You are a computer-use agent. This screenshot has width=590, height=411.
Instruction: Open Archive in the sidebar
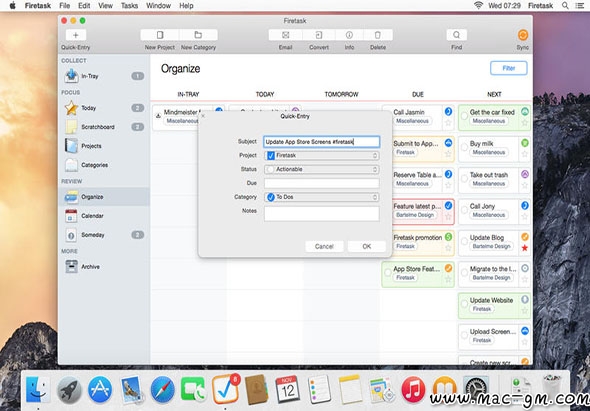click(103, 266)
